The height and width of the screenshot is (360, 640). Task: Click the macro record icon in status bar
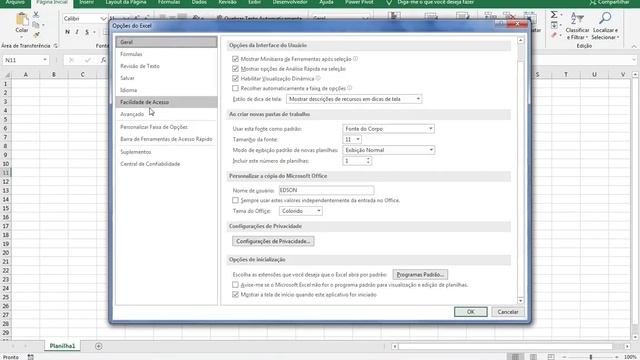(x=31, y=357)
